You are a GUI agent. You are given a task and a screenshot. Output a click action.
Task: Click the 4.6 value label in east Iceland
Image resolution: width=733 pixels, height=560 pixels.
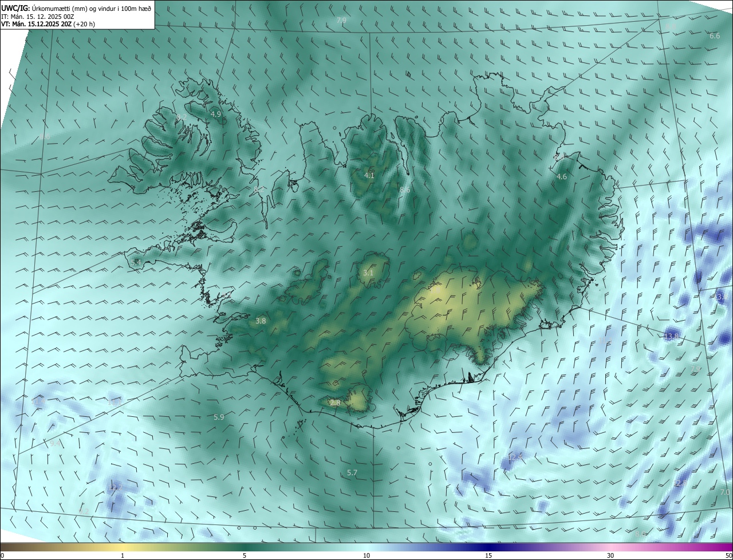[x=562, y=177]
